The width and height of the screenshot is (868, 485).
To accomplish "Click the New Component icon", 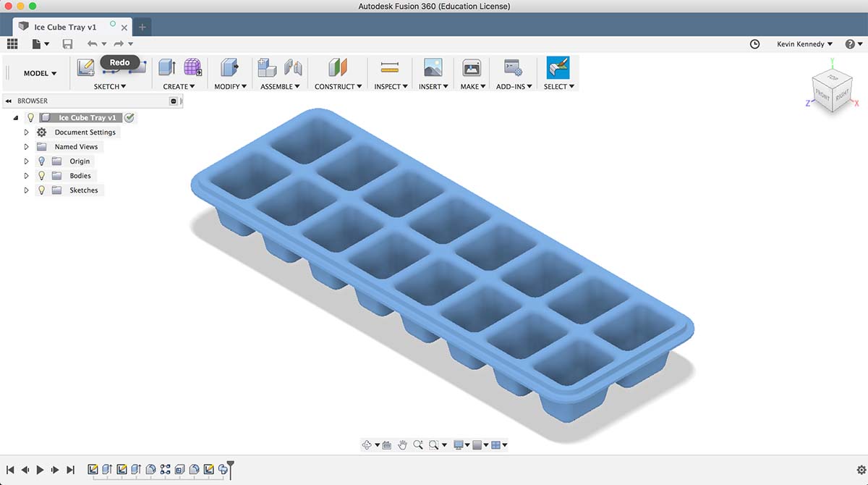I will tap(267, 68).
